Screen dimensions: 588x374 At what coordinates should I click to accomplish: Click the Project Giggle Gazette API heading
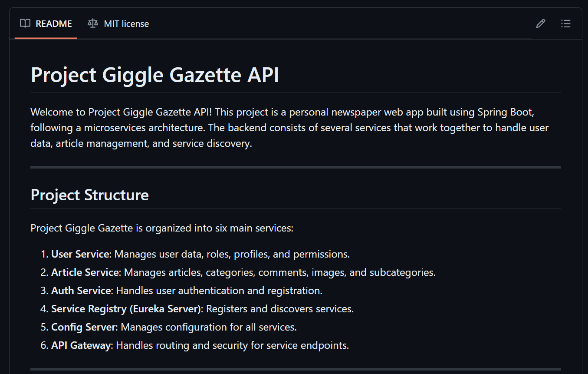point(155,75)
